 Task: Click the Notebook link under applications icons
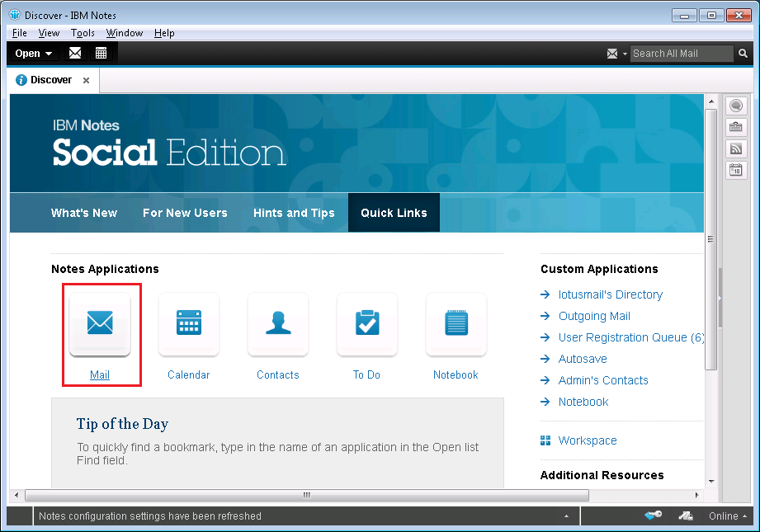(456, 374)
